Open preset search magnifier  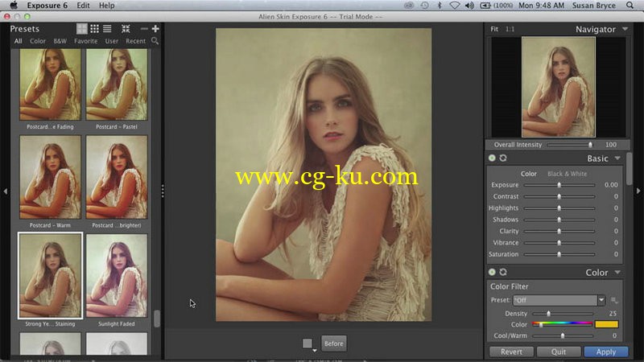pyautogui.click(x=155, y=41)
